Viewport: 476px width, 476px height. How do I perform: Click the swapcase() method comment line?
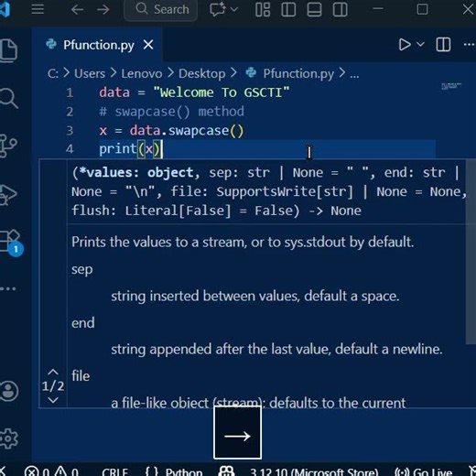(x=171, y=112)
